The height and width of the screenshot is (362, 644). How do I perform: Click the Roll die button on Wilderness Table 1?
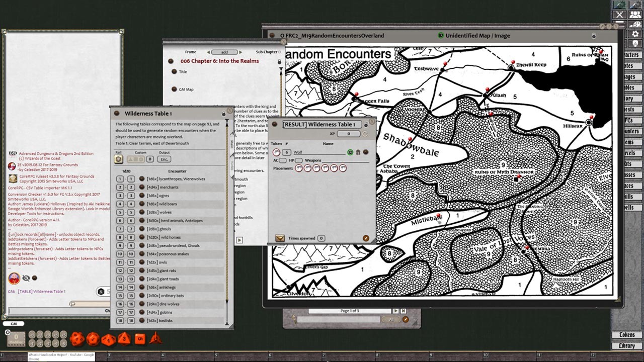coord(118,159)
